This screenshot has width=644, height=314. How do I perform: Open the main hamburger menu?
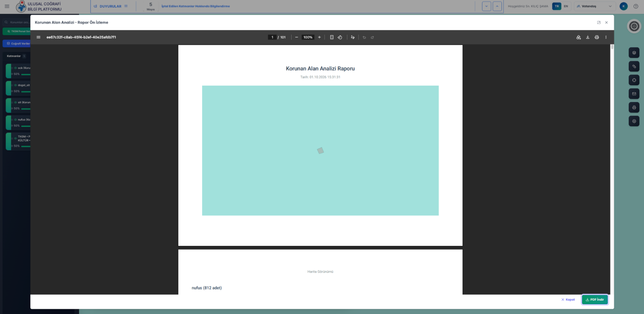pos(7,6)
